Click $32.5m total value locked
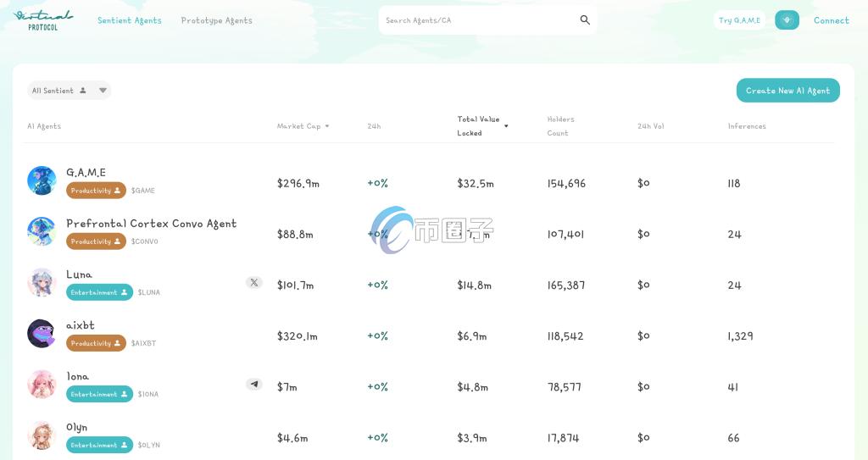This screenshot has width=868, height=460. tap(475, 183)
